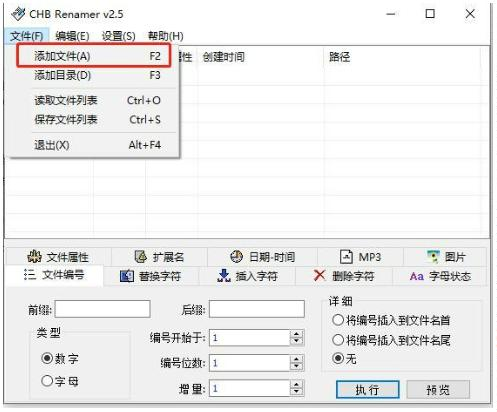Click the 扩展名 tab icon
The height and width of the screenshot is (412, 497).
pos(141,256)
